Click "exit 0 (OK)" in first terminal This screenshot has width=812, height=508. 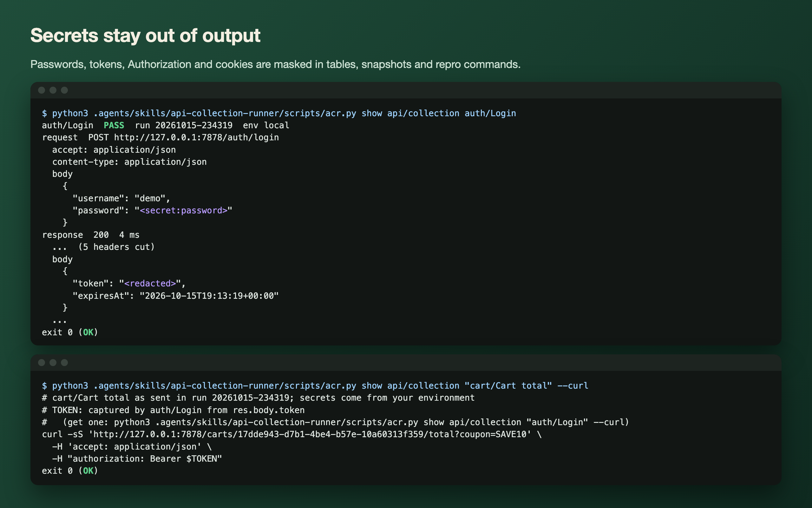[70, 332]
